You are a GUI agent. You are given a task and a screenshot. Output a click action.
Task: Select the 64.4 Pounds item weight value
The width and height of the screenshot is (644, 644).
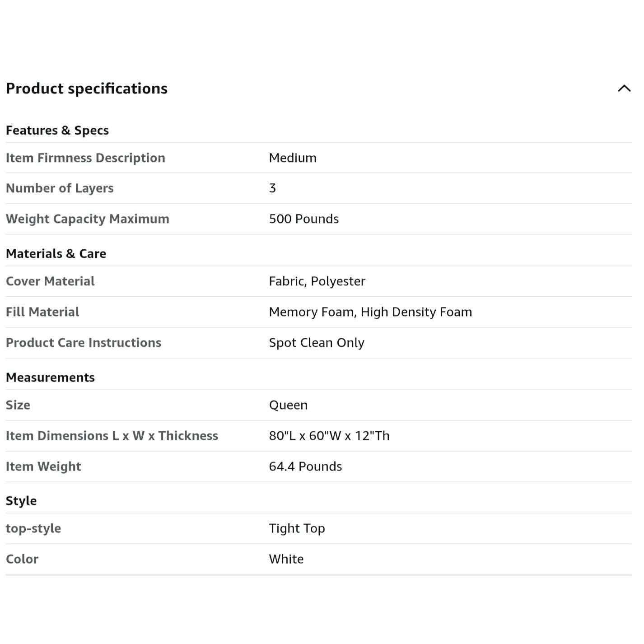coord(305,467)
